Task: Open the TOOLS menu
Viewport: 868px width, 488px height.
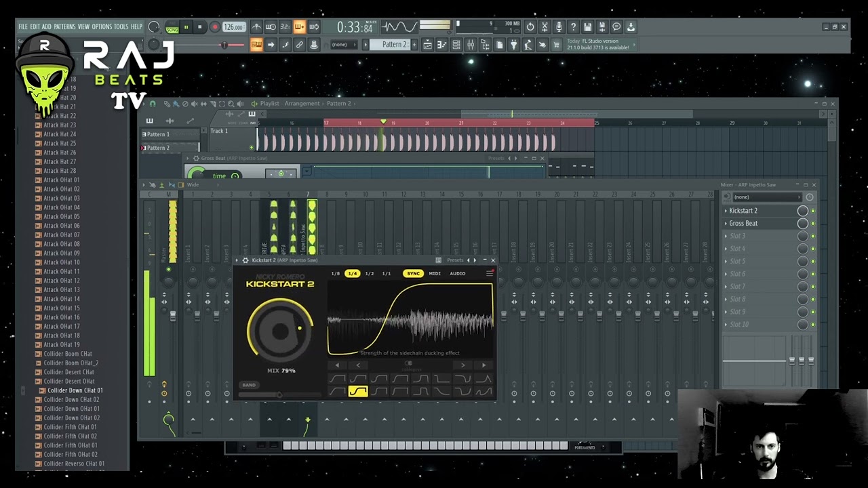Action: click(121, 26)
